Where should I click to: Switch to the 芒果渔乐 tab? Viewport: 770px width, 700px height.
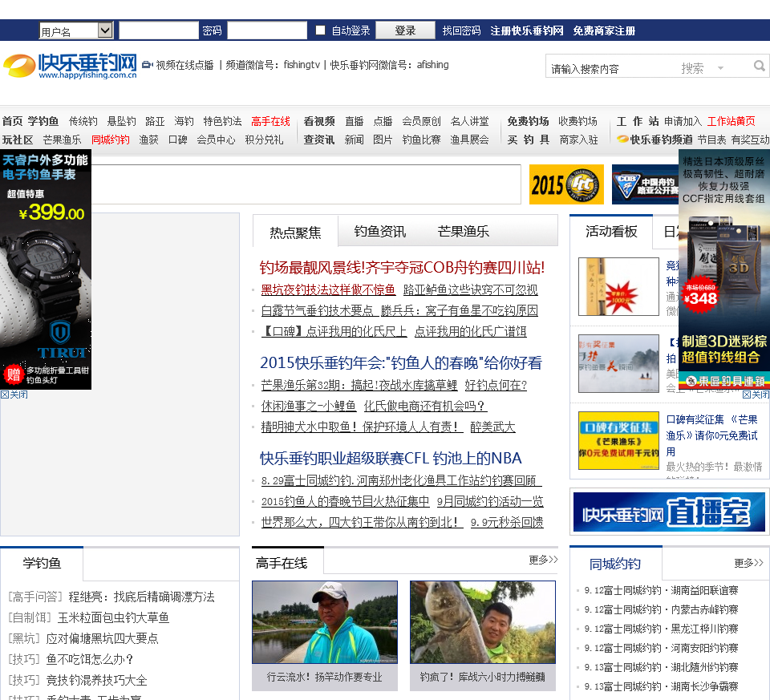pyautogui.click(x=463, y=231)
